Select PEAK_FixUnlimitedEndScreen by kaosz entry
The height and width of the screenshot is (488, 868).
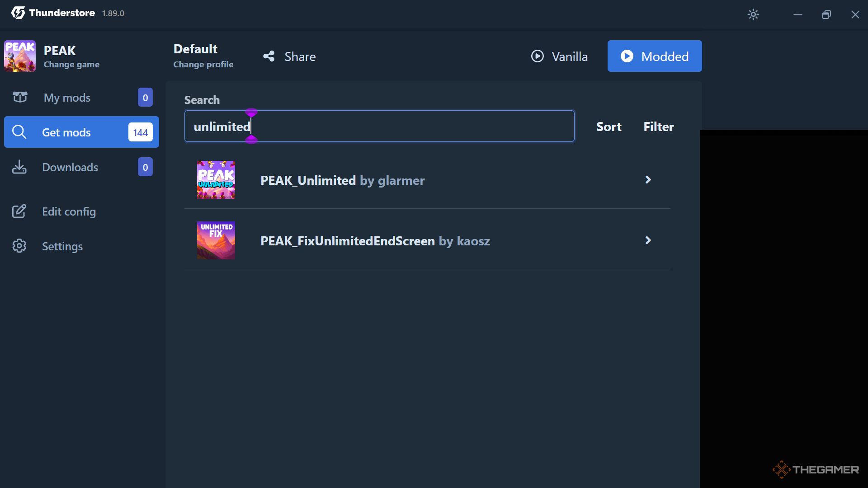coord(427,240)
